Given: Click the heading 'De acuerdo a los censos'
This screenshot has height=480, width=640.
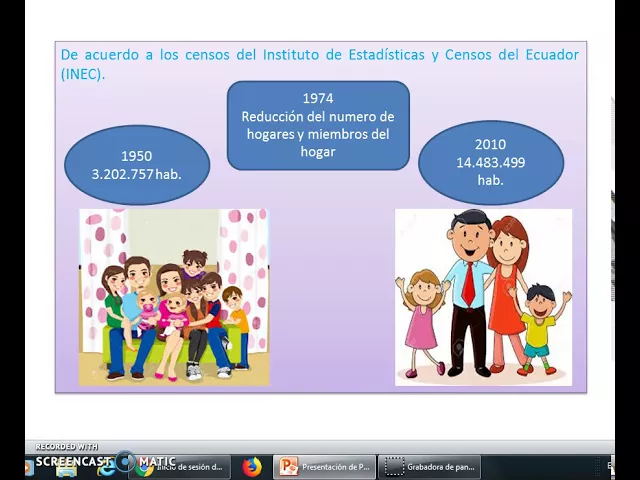Looking at the screenshot, I should 145,55.
